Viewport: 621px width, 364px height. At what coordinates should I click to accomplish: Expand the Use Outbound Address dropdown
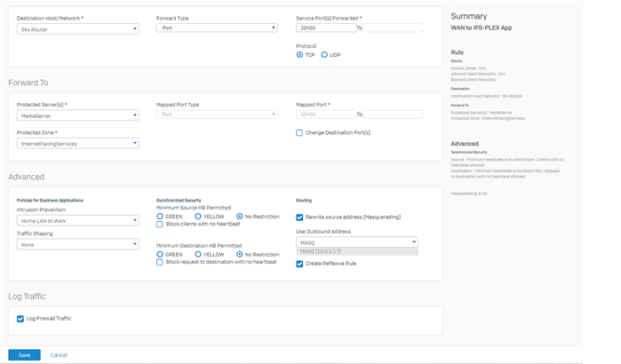pos(357,242)
